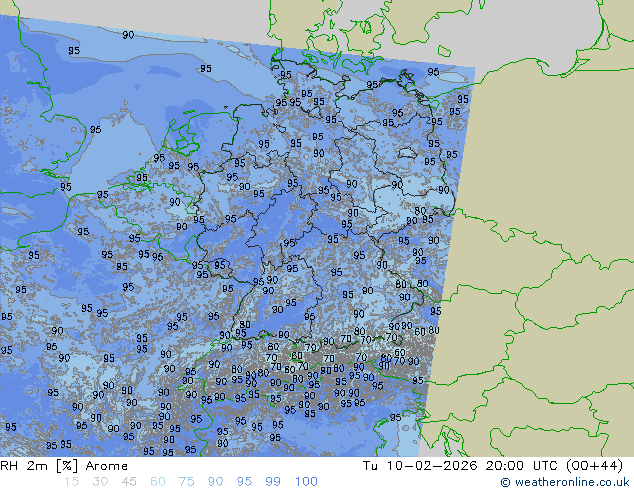
Task: Click legend value 15
Action: (x=71, y=482)
